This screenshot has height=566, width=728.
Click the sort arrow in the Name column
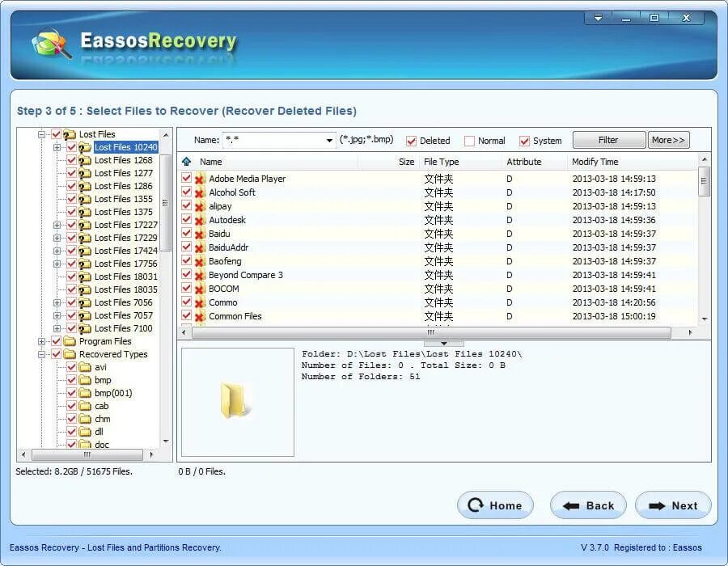pos(188,161)
